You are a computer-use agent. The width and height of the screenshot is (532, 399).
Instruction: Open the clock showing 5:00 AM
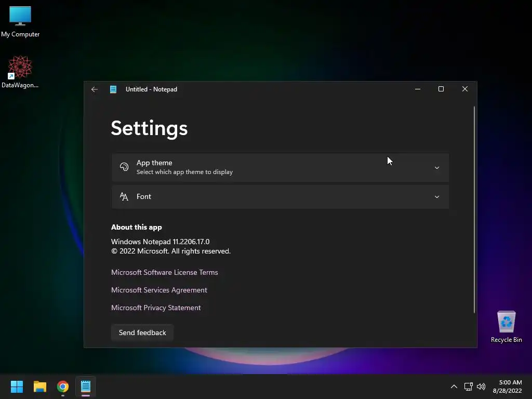[507, 387]
